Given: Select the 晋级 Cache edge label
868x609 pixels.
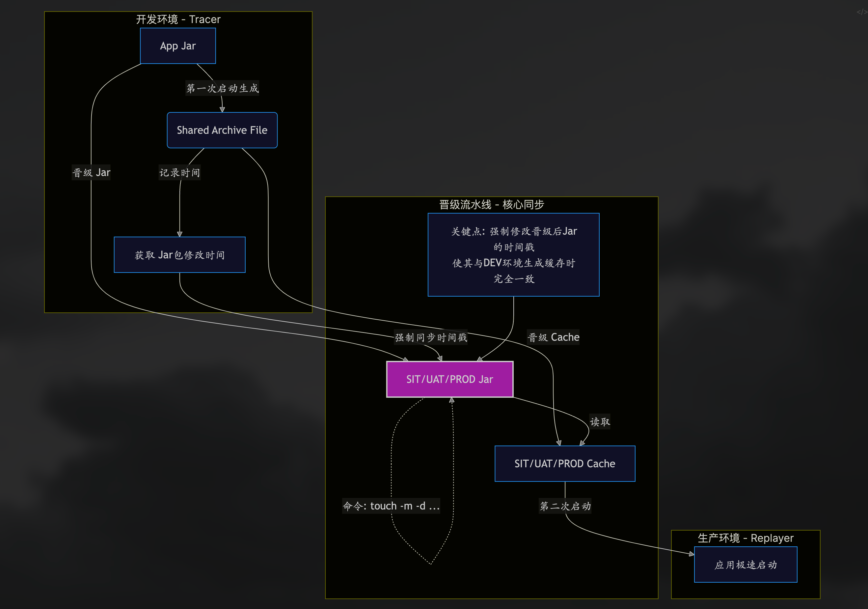Looking at the screenshot, I should pos(554,337).
